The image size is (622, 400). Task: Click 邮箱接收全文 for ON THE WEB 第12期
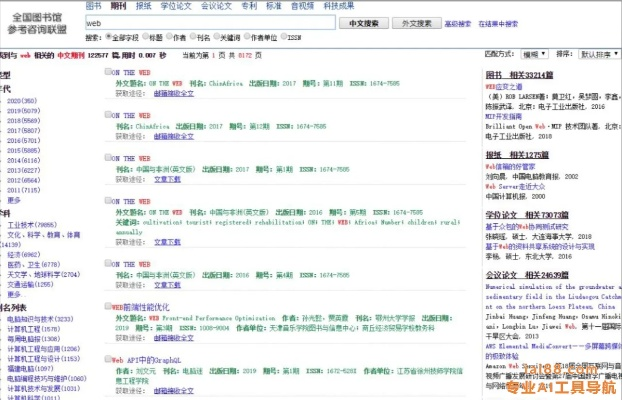click(x=174, y=137)
